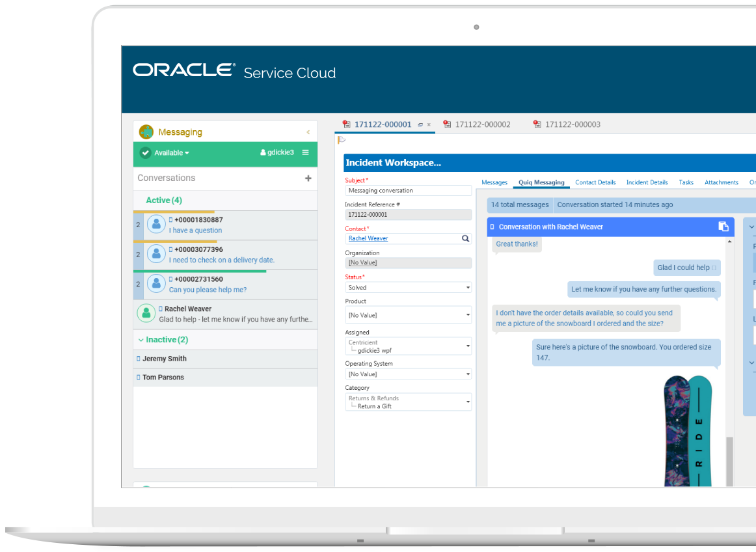Viewport: 756px width, 552px height.
Task: Click the Great thanks! message bubble
Action: pyautogui.click(x=517, y=244)
